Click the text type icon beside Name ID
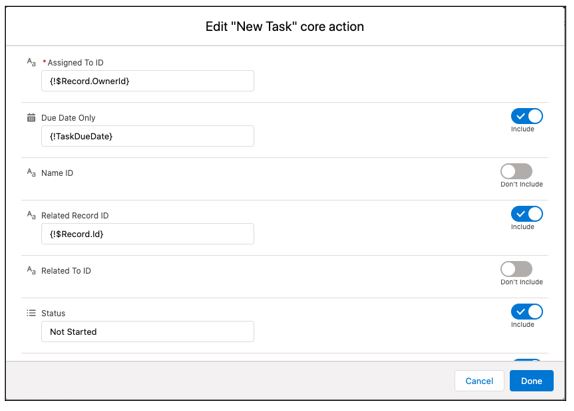 point(31,172)
